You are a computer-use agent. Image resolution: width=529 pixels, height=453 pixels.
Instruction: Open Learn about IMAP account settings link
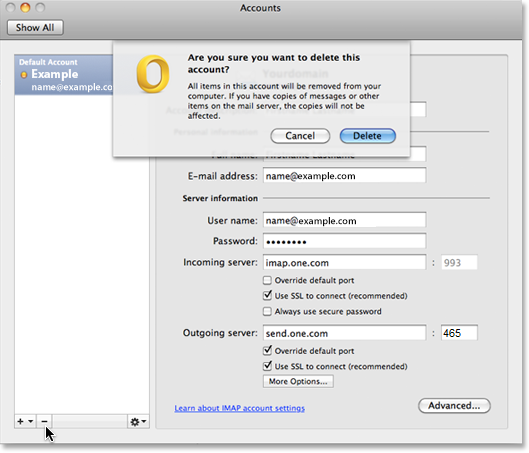[x=240, y=408]
